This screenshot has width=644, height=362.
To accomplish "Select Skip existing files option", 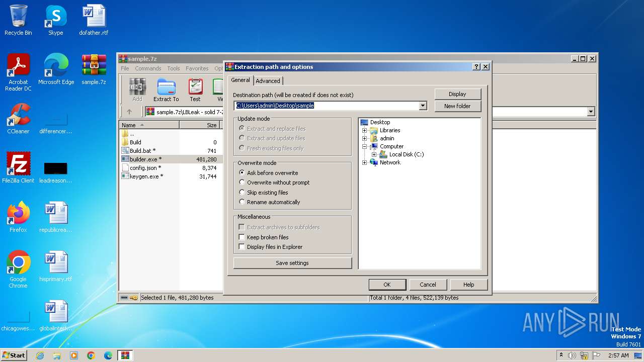I will (264, 193).
